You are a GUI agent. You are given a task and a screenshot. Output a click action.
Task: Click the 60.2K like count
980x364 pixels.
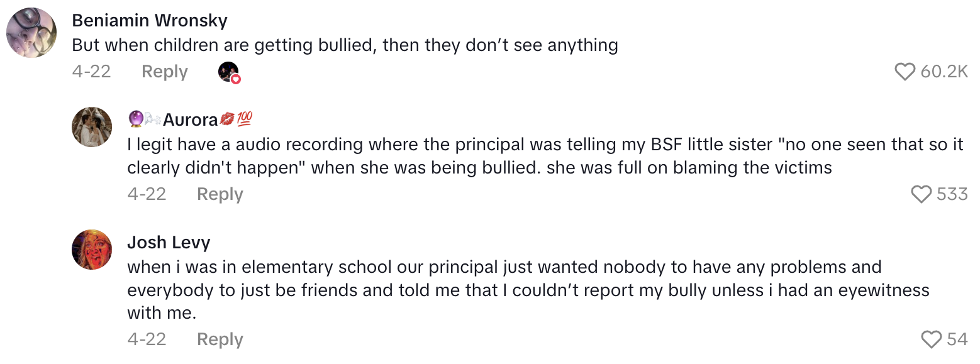pyautogui.click(x=944, y=72)
